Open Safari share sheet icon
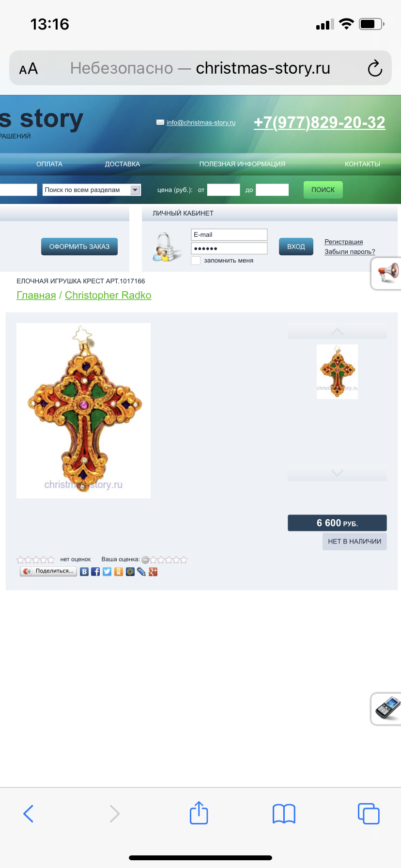The width and height of the screenshot is (401, 868). pyautogui.click(x=199, y=813)
